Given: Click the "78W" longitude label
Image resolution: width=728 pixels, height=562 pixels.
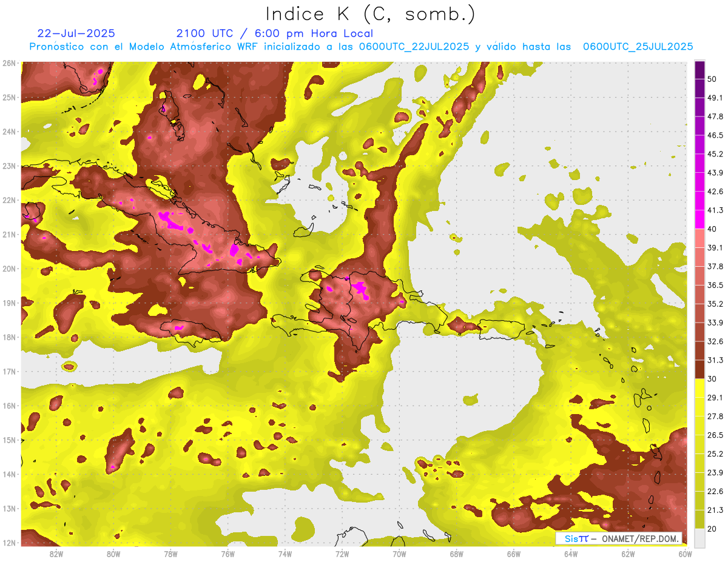Looking at the screenshot, I should pyautogui.click(x=170, y=554).
